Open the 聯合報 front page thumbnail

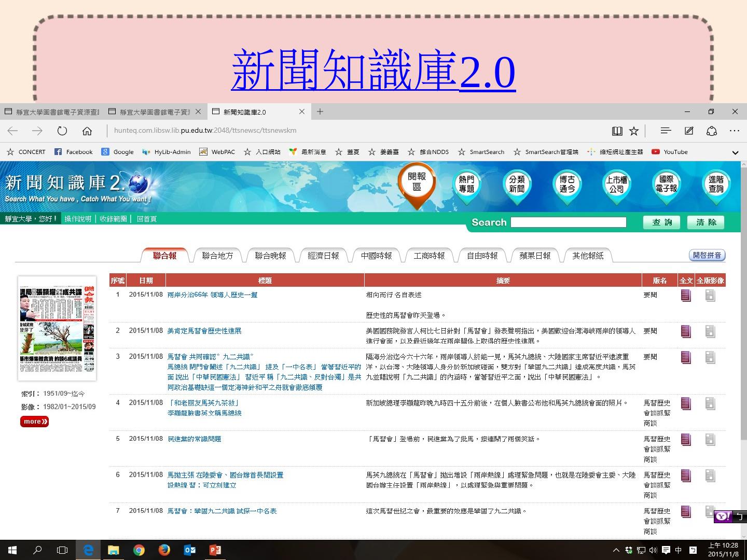pos(57,328)
